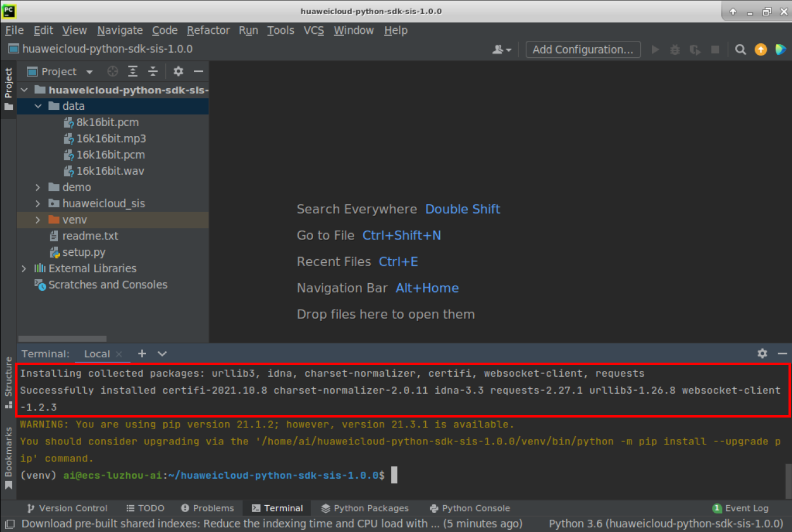Collapse the data folder
The image size is (792, 532).
pyautogui.click(x=38, y=106)
